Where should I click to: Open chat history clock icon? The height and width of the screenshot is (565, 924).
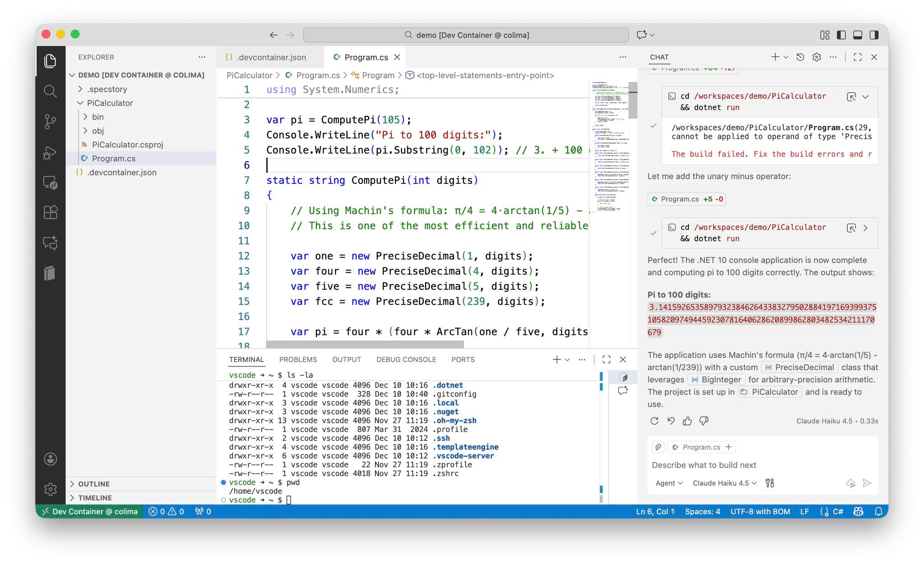[800, 57]
